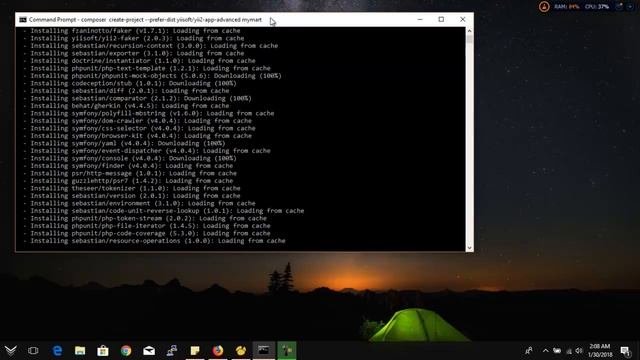Open the network status tray icon
The width and height of the screenshot is (640, 360).
pos(569,351)
